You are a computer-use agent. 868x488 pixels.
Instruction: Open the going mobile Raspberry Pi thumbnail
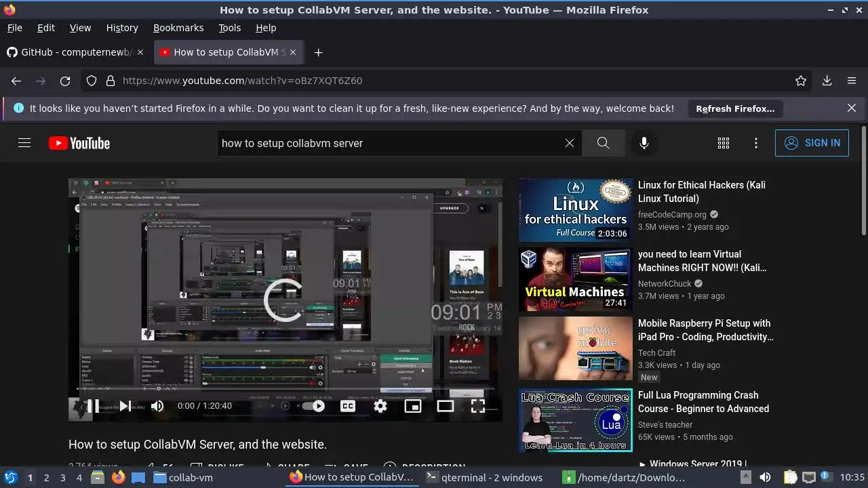pyautogui.click(x=575, y=348)
